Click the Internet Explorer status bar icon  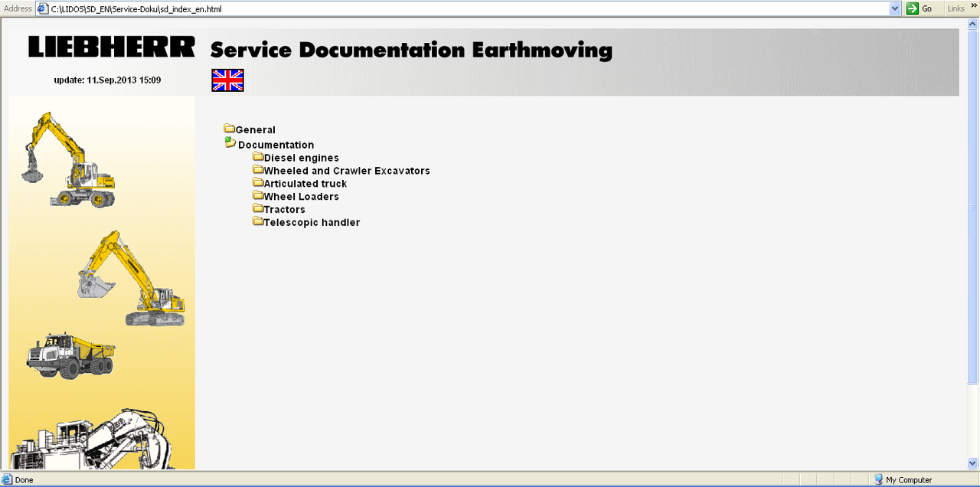point(7,480)
